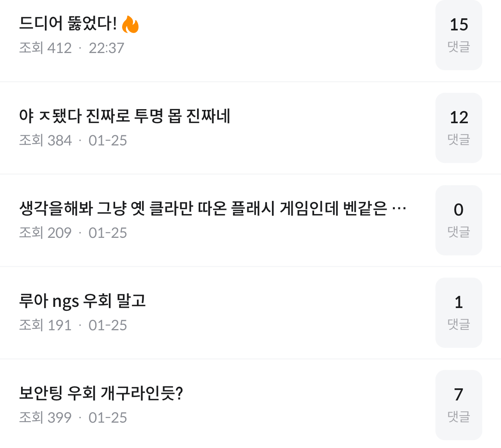Click the 조회 384 view count

(45, 140)
